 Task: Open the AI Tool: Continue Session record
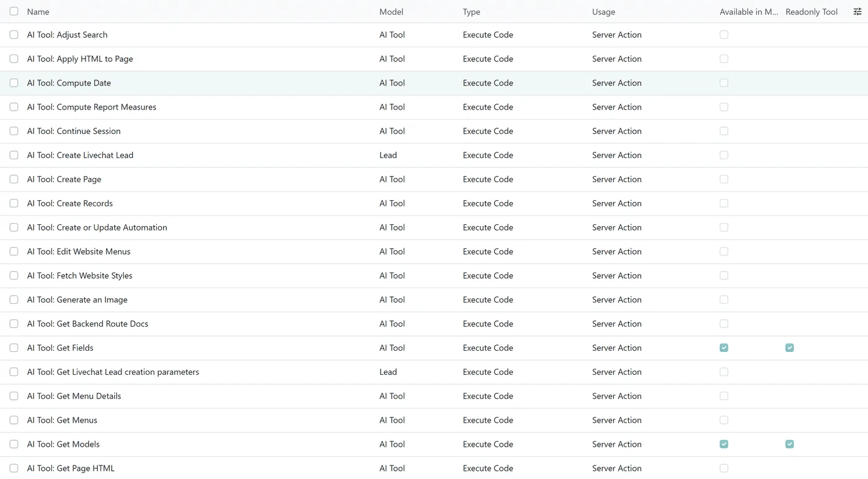pyautogui.click(x=74, y=131)
